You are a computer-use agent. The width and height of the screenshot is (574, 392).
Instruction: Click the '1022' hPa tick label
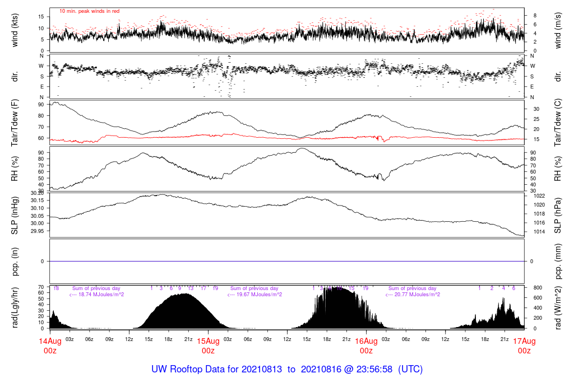tap(539, 196)
